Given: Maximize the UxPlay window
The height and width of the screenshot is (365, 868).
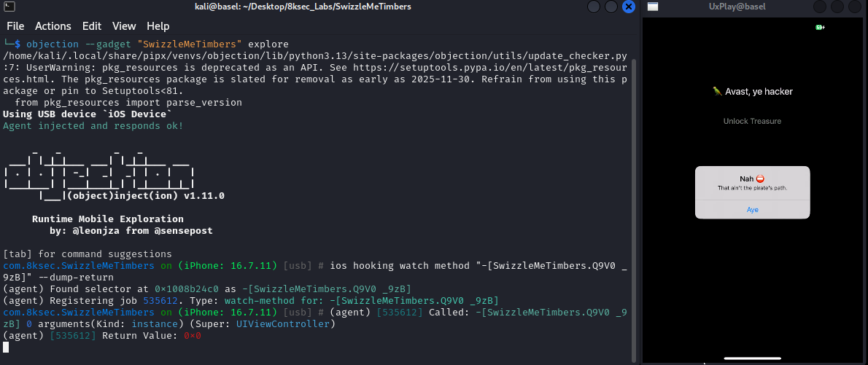Looking at the screenshot, I should [x=837, y=7].
